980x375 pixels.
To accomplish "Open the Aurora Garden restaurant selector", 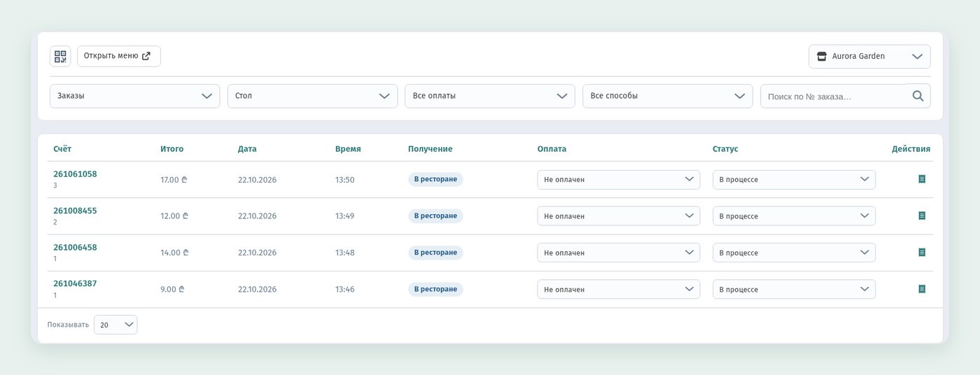I will (x=869, y=57).
